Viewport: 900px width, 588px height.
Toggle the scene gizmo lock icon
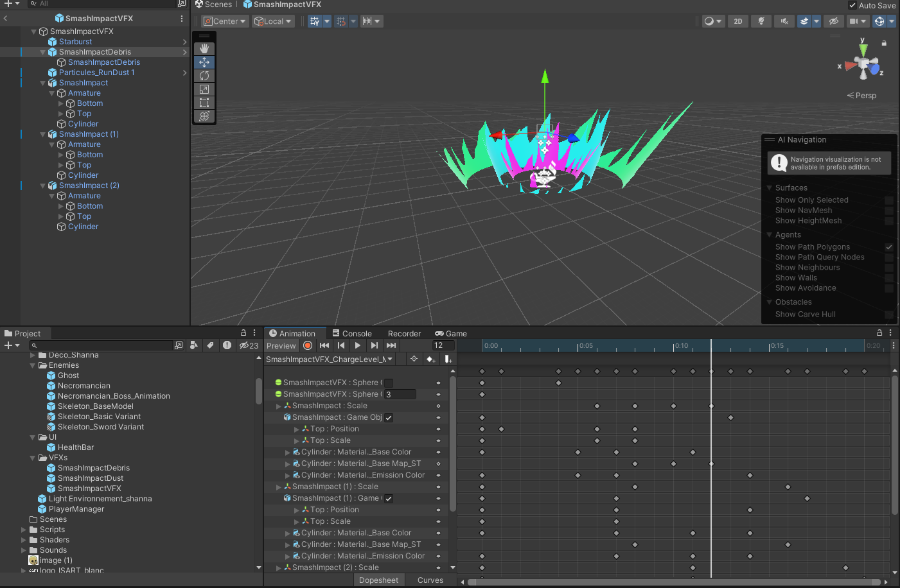pos(884,43)
